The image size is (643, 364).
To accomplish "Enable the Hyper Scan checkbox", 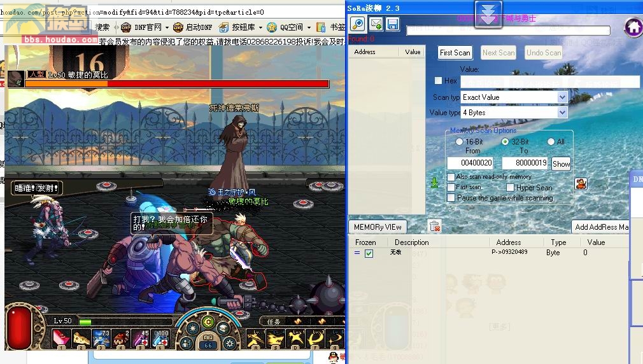I will coord(510,187).
